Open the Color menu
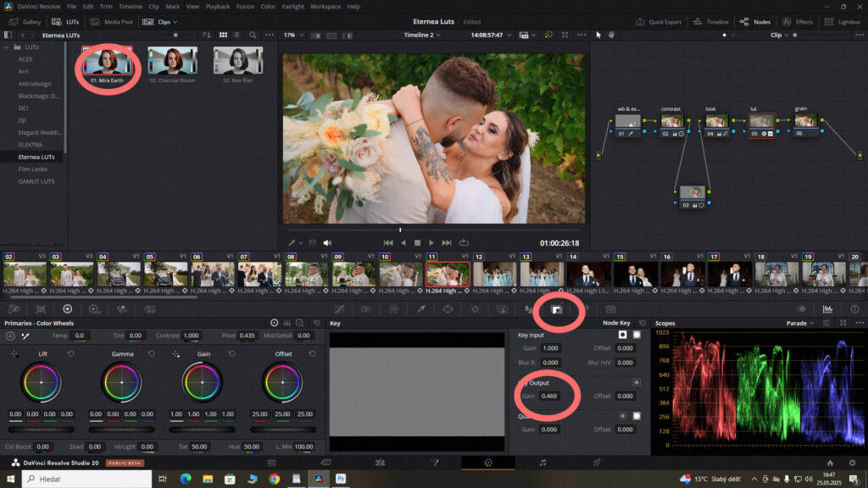868x488 pixels. tap(268, 7)
